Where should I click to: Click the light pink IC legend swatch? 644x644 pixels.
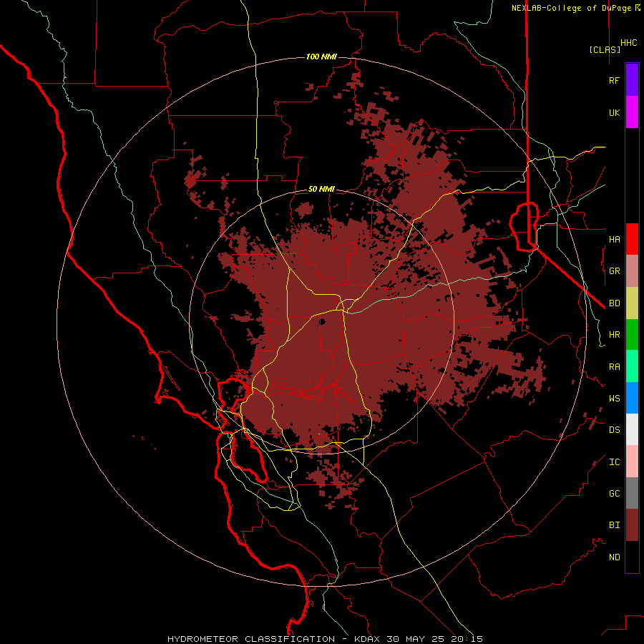coord(632,462)
